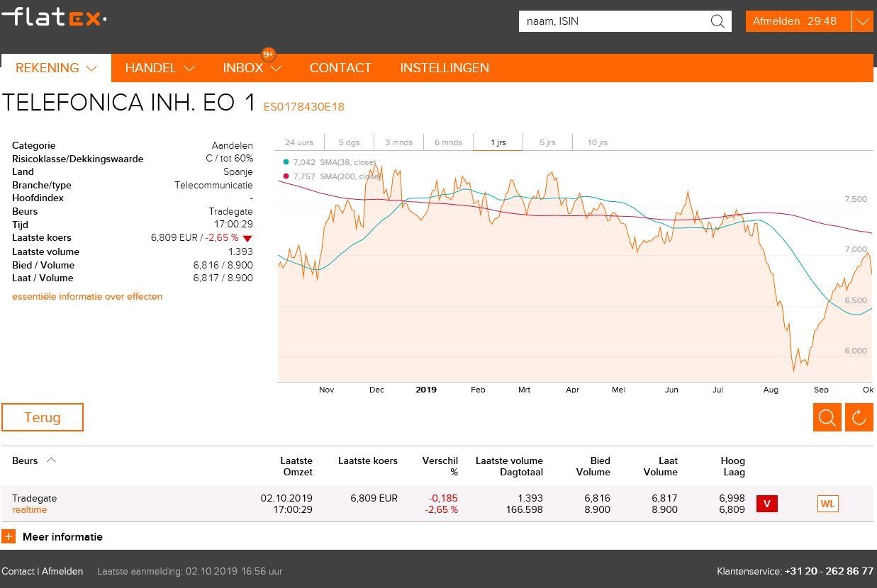Toggle the SMA(200, close) legend dot
The width and height of the screenshot is (877, 588).
point(286,176)
